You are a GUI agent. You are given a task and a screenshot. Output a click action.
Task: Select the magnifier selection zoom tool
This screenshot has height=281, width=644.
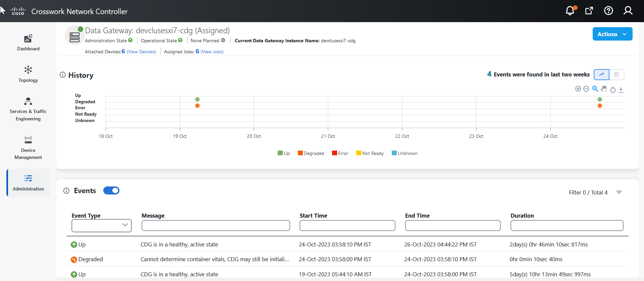click(x=595, y=89)
